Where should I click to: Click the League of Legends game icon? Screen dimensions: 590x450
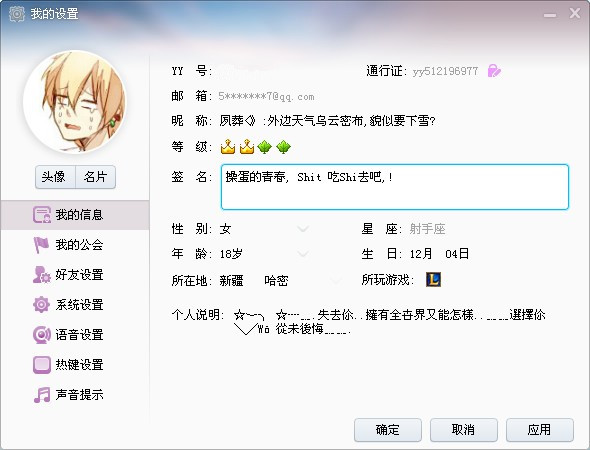click(433, 280)
